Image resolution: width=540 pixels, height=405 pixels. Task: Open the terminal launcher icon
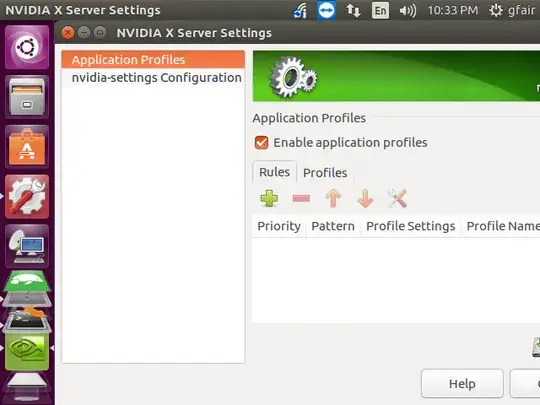click(27, 321)
